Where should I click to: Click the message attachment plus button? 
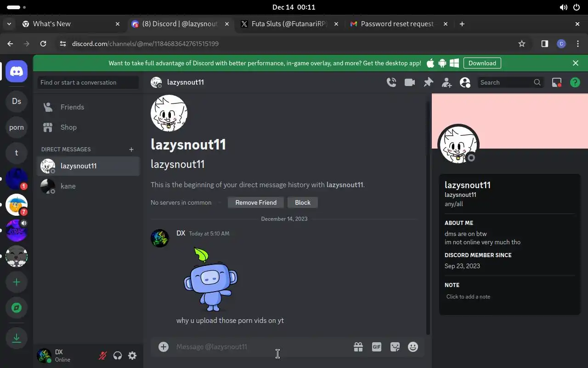click(x=164, y=347)
